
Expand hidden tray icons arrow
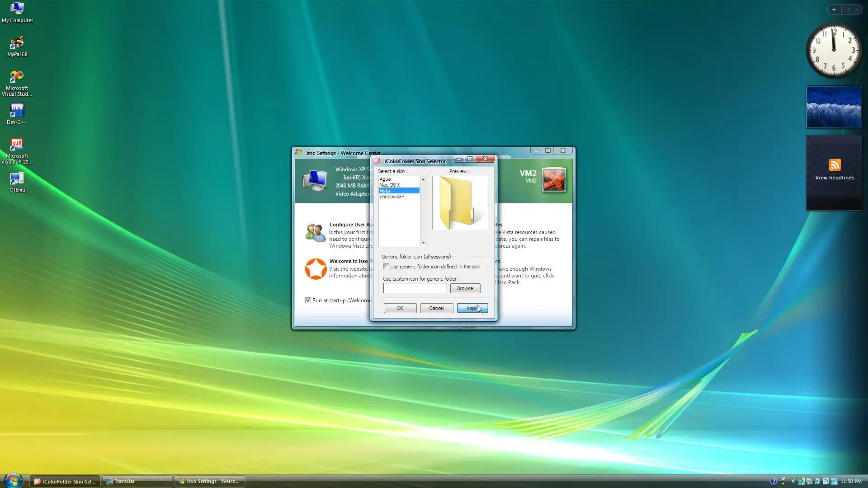pyautogui.click(x=793, y=481)
